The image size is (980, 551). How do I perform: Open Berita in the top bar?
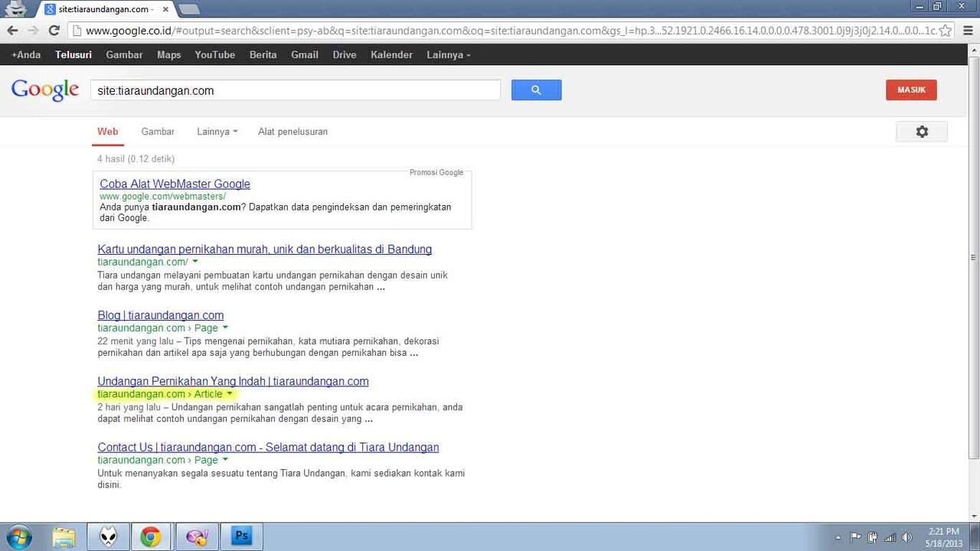pyautogui.click(x=263, y=55)
